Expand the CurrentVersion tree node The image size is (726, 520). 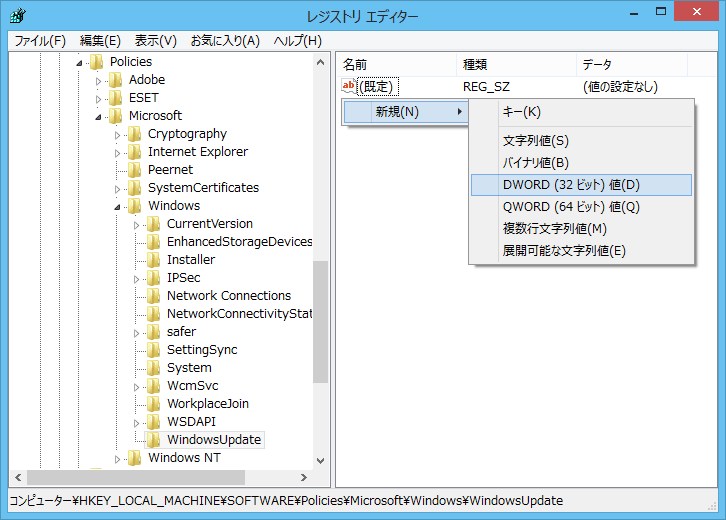136,226
